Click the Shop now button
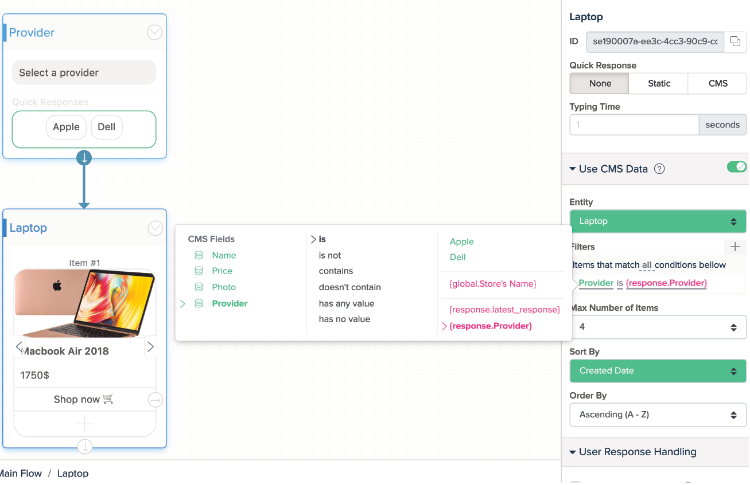 point(83,400)
